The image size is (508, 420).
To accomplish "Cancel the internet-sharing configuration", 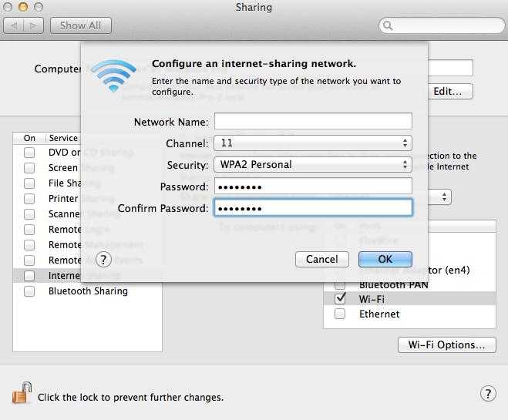I will click(x=322, y=260).
